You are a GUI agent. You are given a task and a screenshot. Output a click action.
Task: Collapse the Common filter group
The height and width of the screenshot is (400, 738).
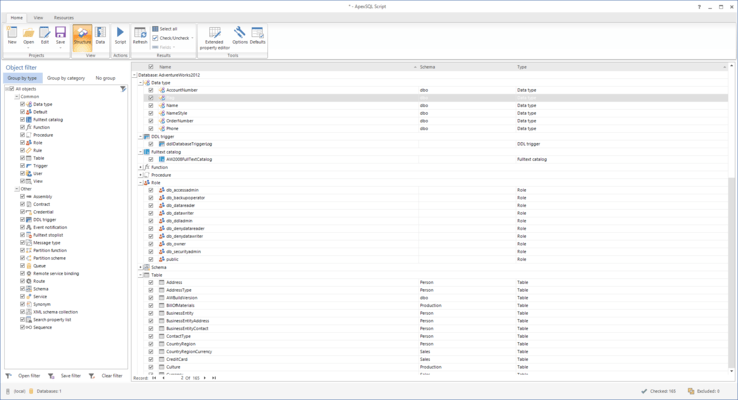(17, 96)
